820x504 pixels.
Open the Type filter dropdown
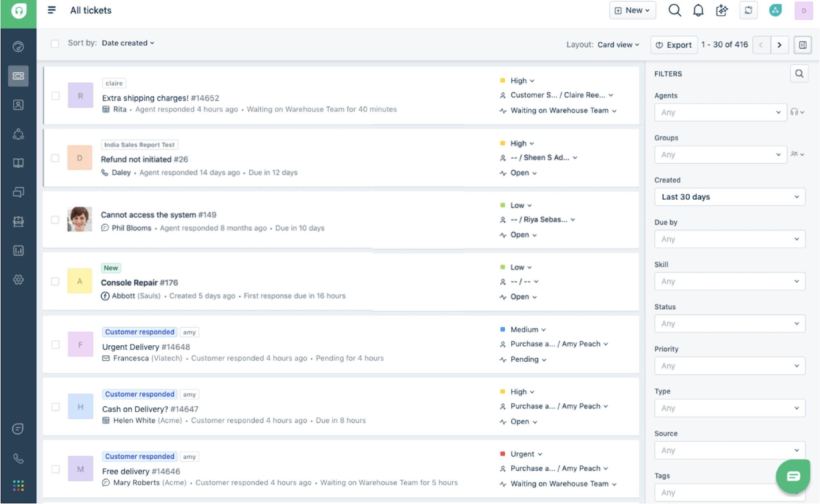(x=730, y=408)
